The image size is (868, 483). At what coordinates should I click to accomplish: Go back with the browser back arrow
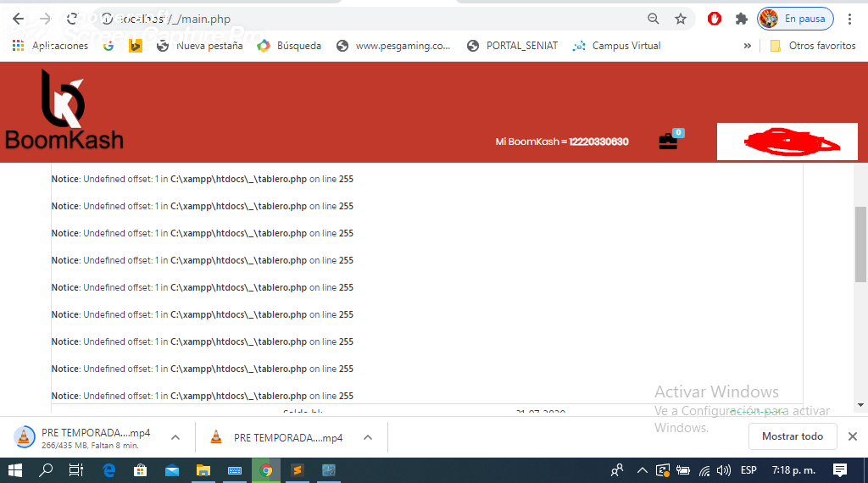point(18,19)
